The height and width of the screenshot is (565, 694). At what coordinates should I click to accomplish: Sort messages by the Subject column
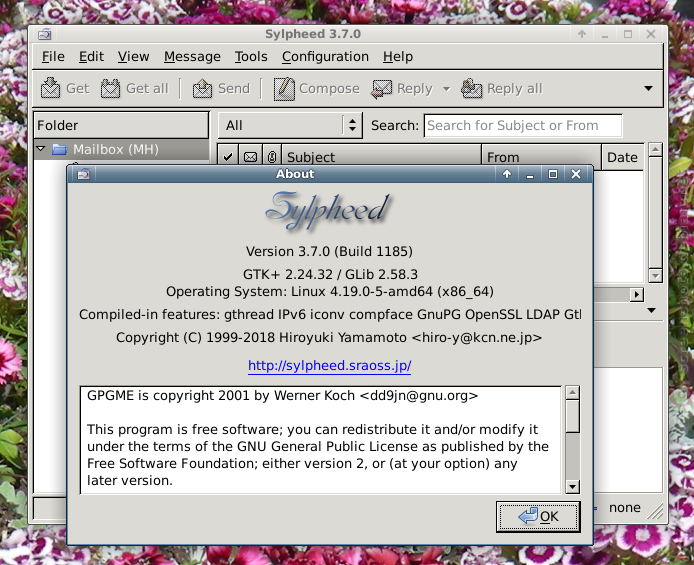point(382,157)
